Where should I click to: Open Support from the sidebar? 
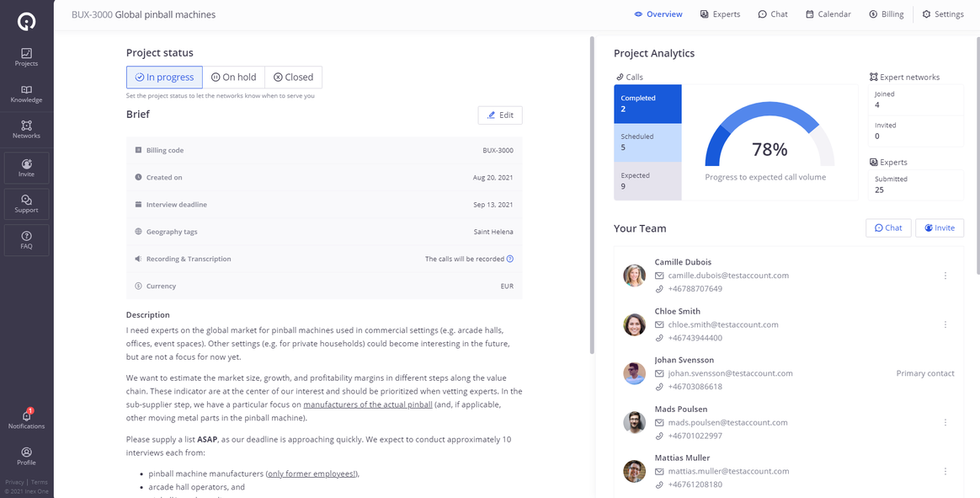(26, 204)
